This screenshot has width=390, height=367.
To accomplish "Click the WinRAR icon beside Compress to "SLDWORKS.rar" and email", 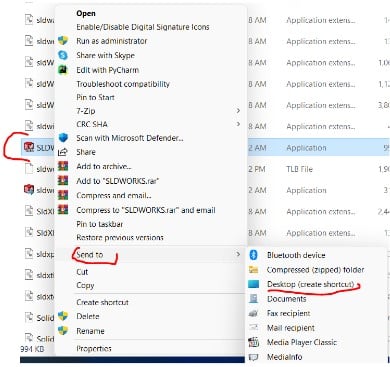I will (x=63, y=210).
